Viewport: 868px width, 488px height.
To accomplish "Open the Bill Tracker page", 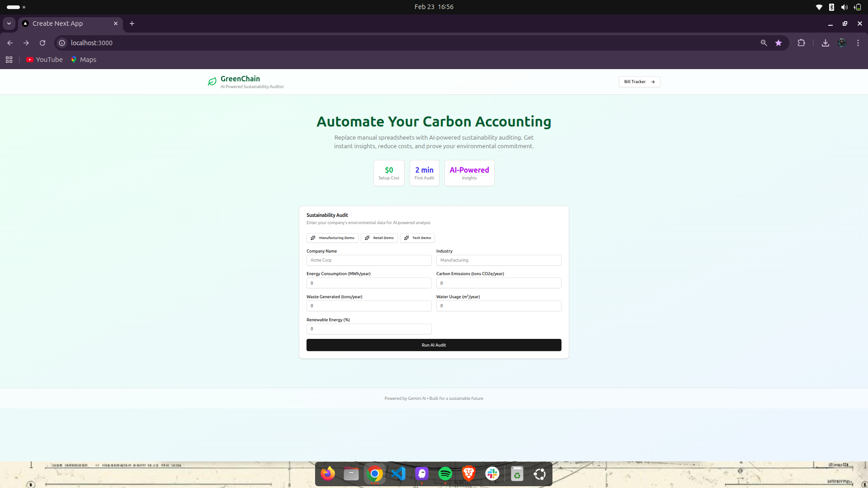I will [639, 82].
